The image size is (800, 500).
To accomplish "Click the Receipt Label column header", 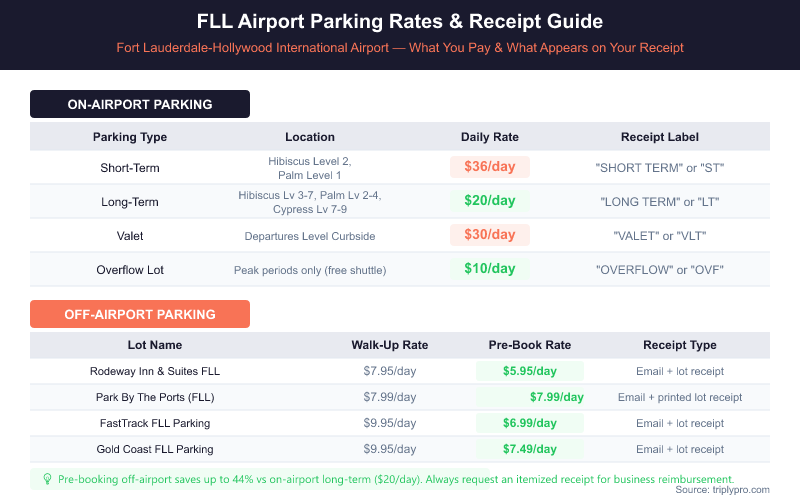I will (x=659, y=137).
